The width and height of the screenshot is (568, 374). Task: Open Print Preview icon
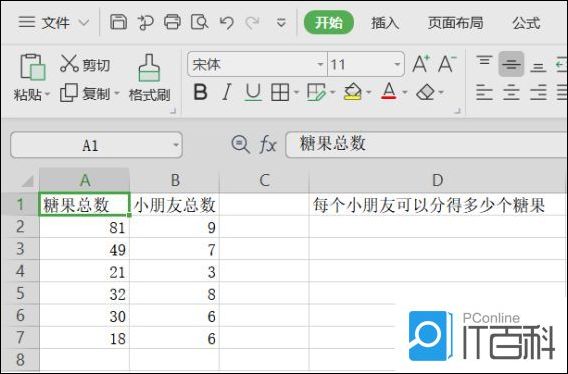(199, 22)
